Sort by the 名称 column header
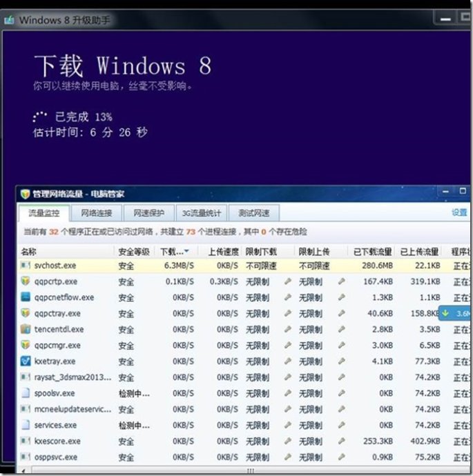Screen dimensions: 473x476 coord(66,251)
